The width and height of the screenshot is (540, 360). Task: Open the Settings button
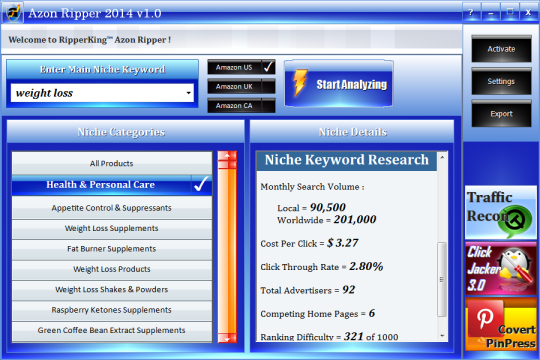pyautogui.click(x=501, y=81)
